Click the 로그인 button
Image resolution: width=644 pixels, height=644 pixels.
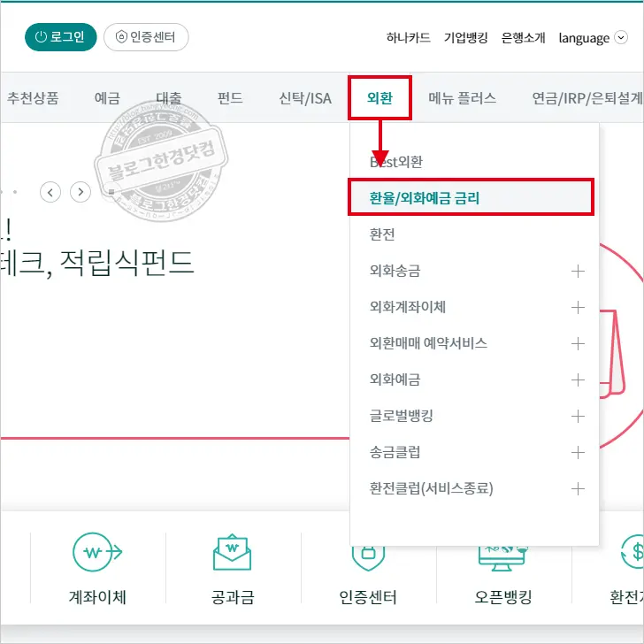[61, 37]
